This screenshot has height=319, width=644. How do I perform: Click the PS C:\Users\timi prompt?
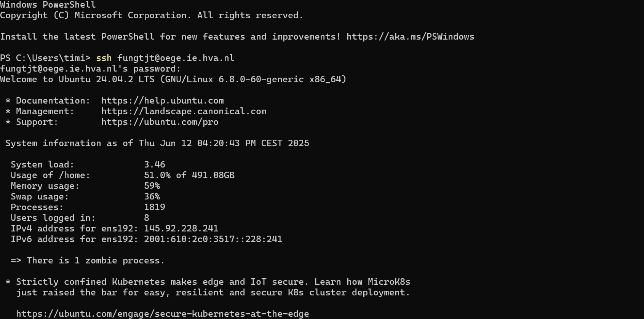pyautogui.click(x=45, y=58)
